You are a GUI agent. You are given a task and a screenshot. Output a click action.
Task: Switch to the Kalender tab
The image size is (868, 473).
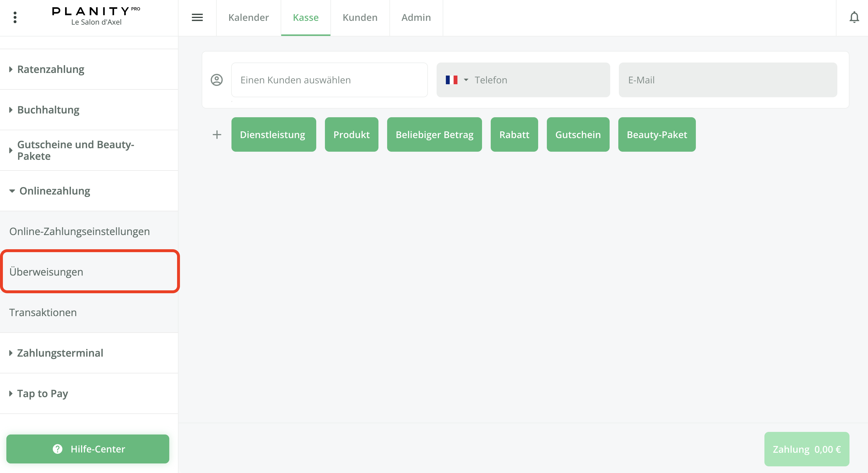click(x=248, y=17)
